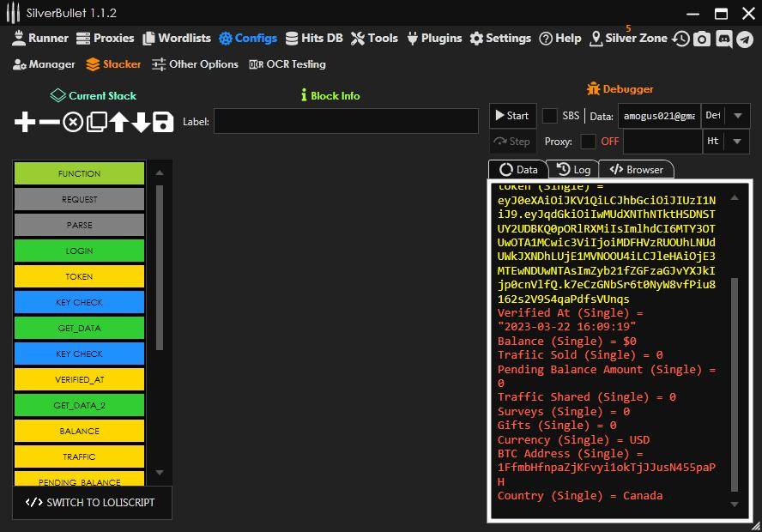Save the config with floppy disk icon

coord(163,122)
